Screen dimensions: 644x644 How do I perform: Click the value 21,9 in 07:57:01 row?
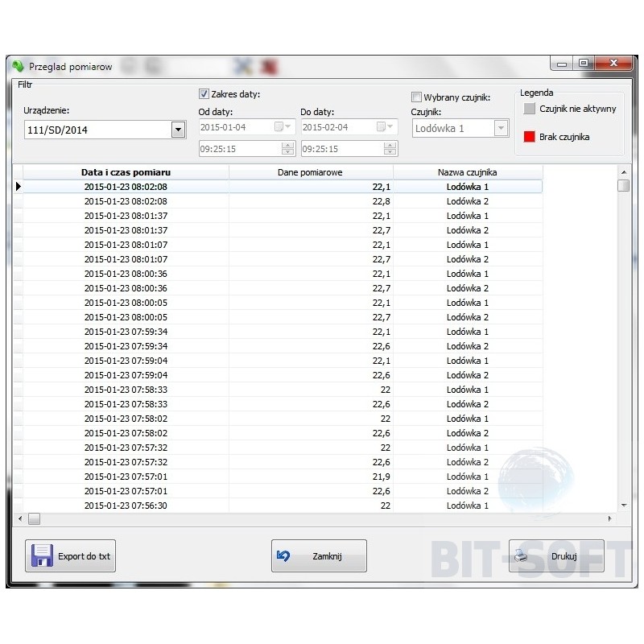[x=382, y=477]
